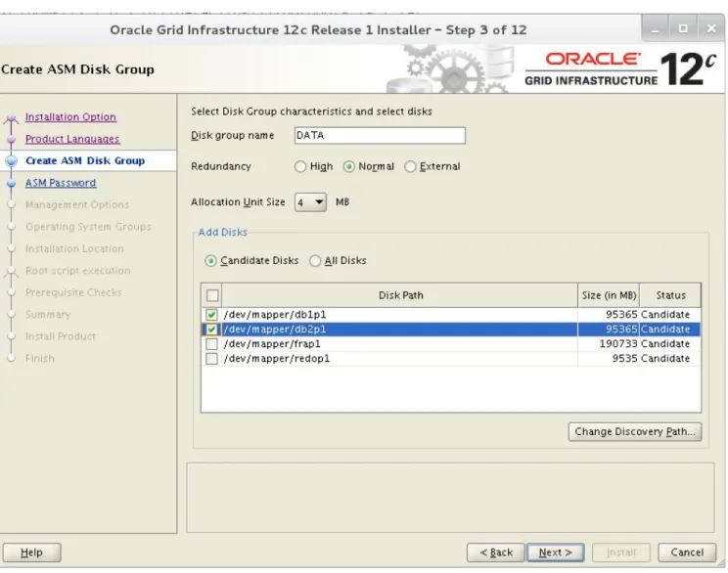Go Back to previous step
This screenshot has width=728, height=573.
coord(496,552)
